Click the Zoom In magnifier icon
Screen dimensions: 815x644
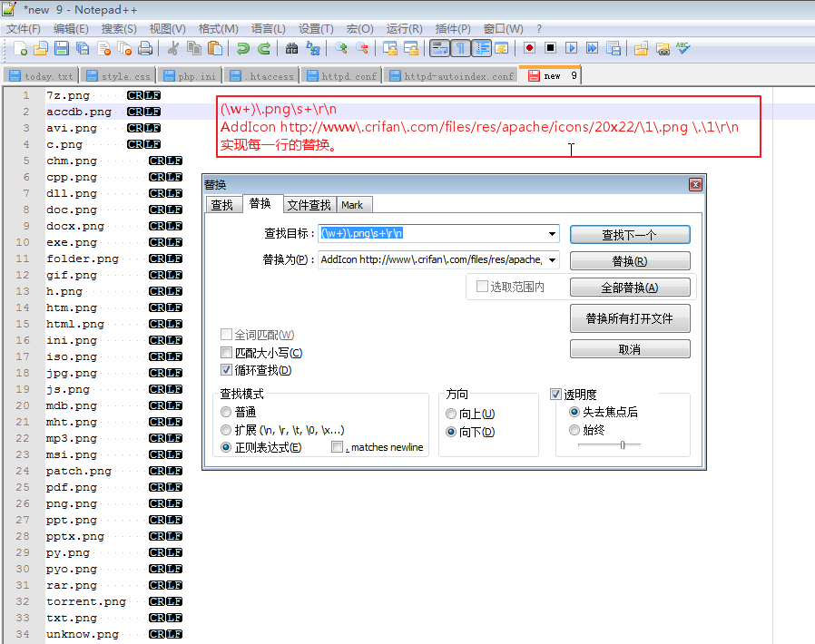tap(340, 50)
